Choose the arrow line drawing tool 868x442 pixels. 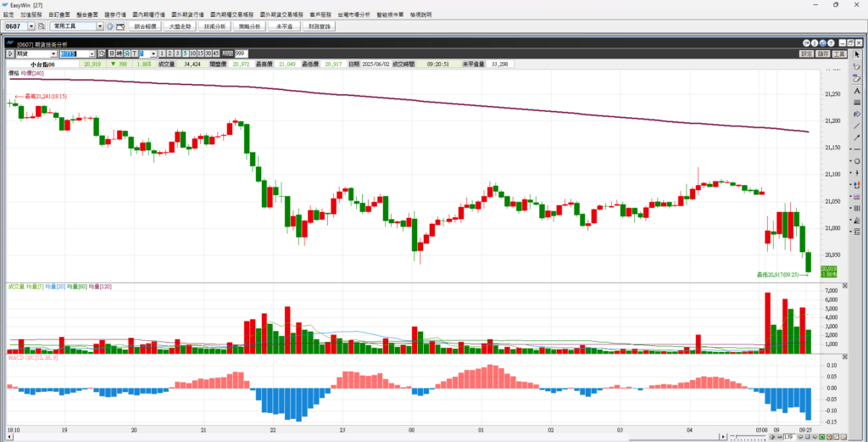click(x=857, y=137)
